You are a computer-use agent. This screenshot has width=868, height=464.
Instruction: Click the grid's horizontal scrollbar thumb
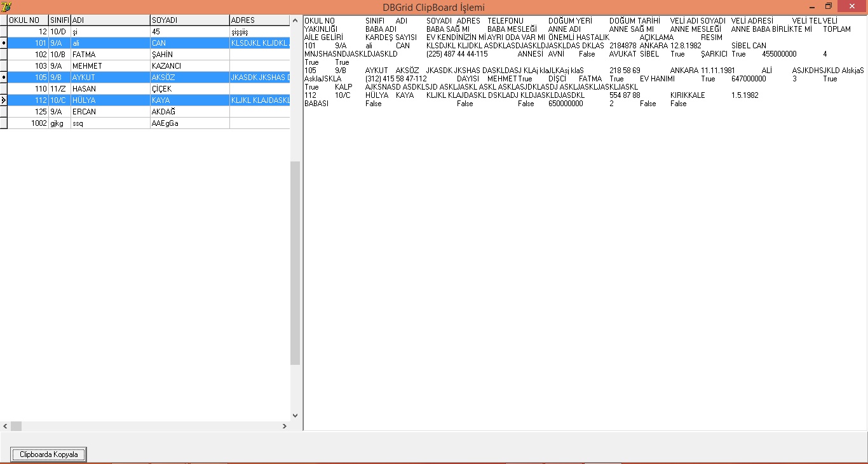[x=16, y=426]
